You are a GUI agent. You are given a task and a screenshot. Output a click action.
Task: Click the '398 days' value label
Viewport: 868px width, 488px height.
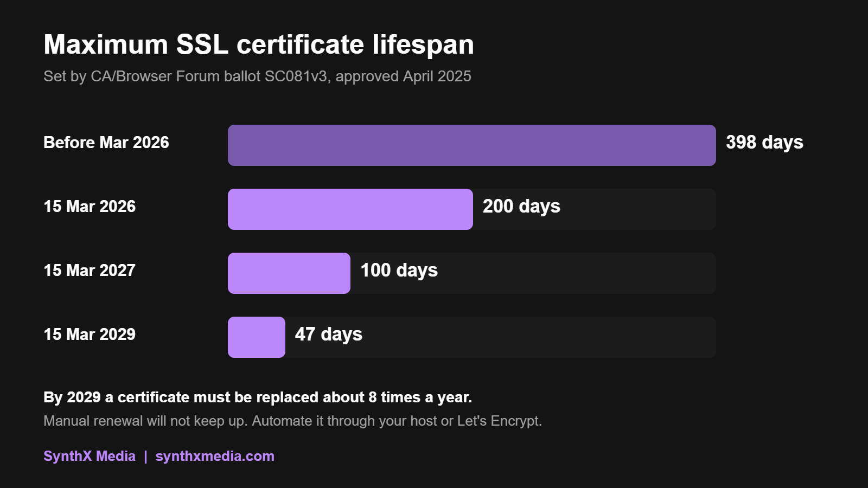click(x=764, y=143)
